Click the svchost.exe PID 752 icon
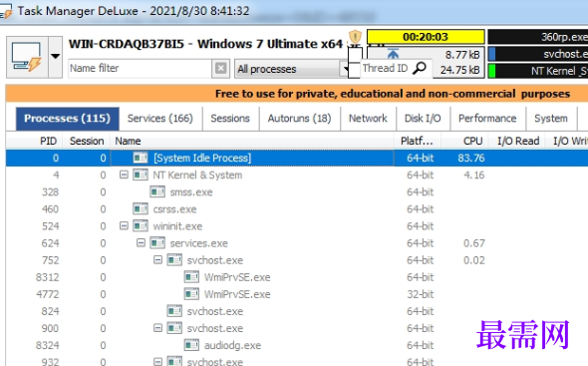The image size is (588, 366). (174, 259)
